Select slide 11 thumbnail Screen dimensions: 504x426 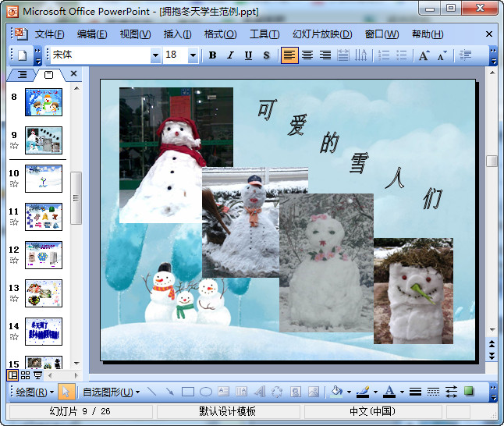coord(44,217)
